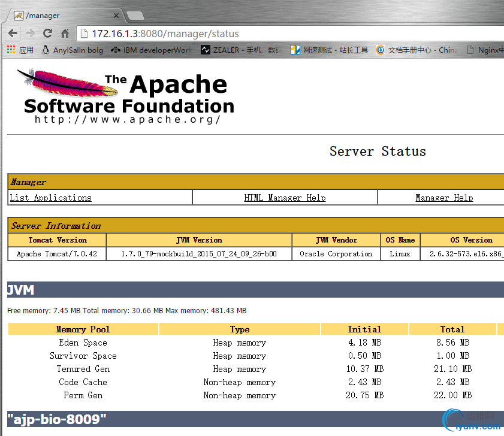
Task: Click the Free memory summary line
Action: [127, 311]
